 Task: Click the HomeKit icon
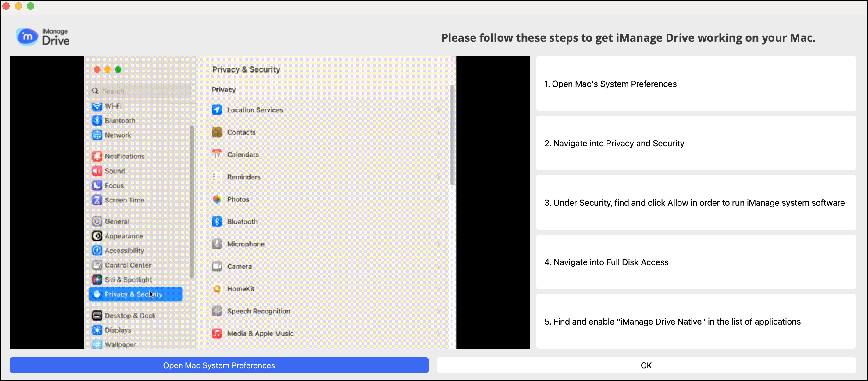[x=217, y=288]
